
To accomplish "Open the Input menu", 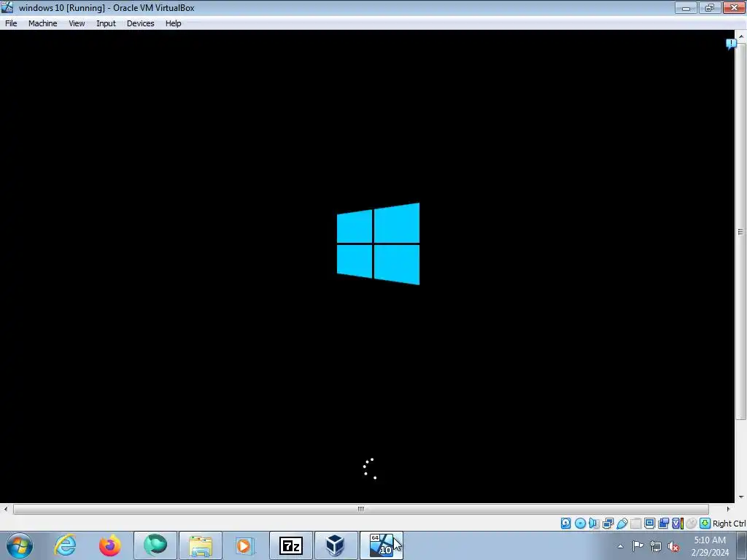I will [x=106, y=23].
